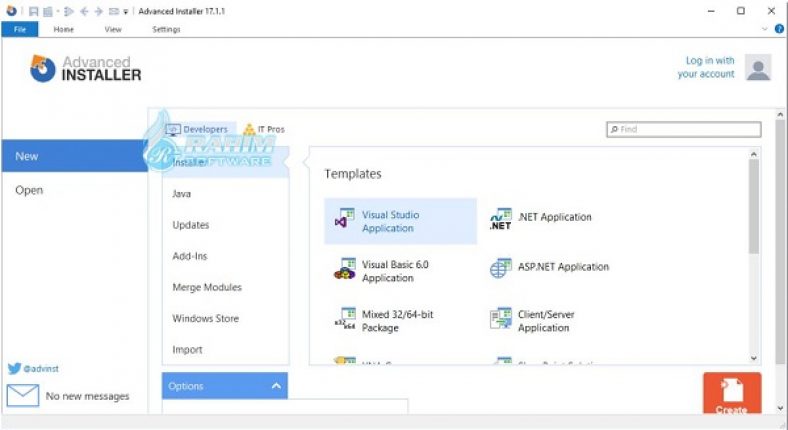Image resolution: width=788 pixels, height=430 pixels.
Task: Open the Home ribbon tab
Action: click(x=63, y=29)
